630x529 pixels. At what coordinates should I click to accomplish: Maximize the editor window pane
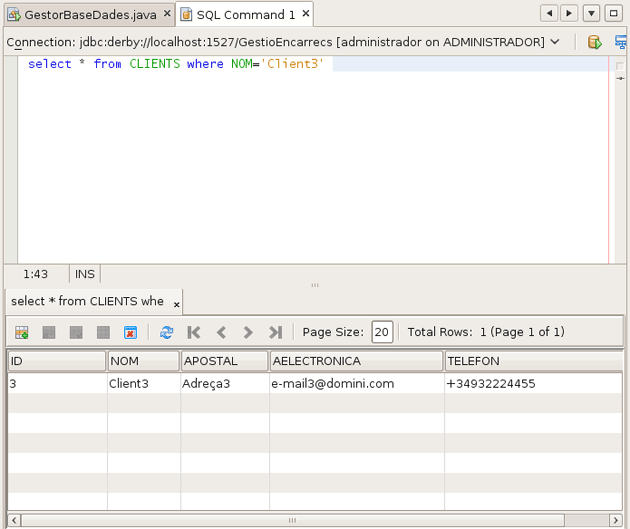point(614,14)
